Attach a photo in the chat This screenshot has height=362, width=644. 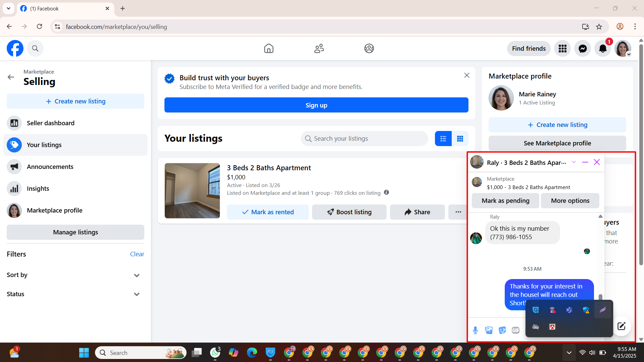[x=489, y=330]
